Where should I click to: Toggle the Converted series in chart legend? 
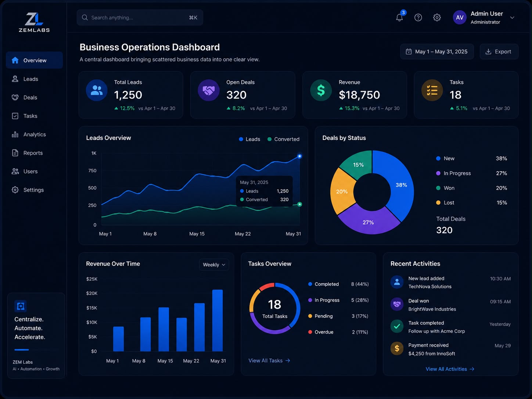pos(283,139)
